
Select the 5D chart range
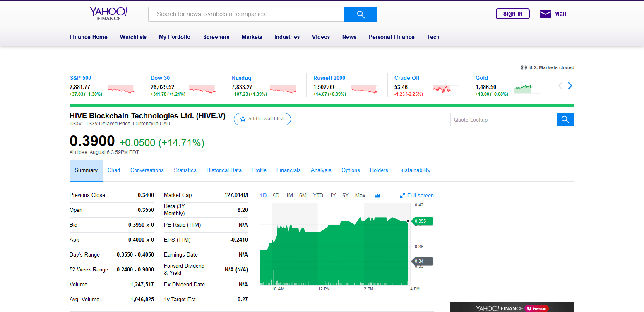(276, 195)
